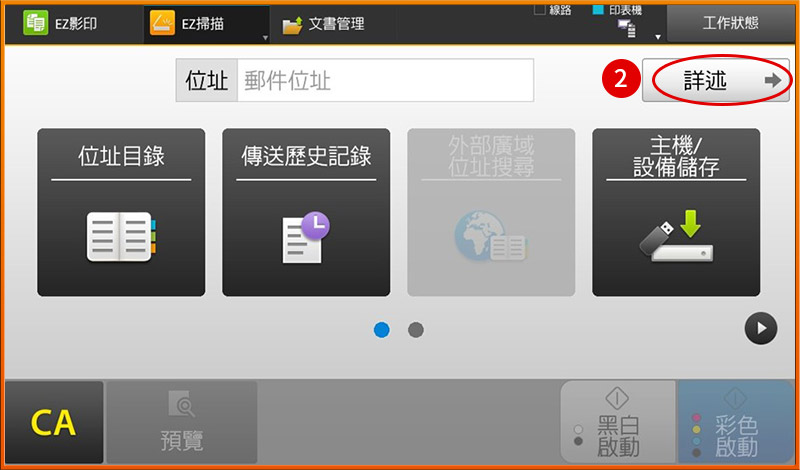This screenshot has width=800, height=470.
Task: Open the 位址目錄 address book tile
Action: (x=121, y=212)
